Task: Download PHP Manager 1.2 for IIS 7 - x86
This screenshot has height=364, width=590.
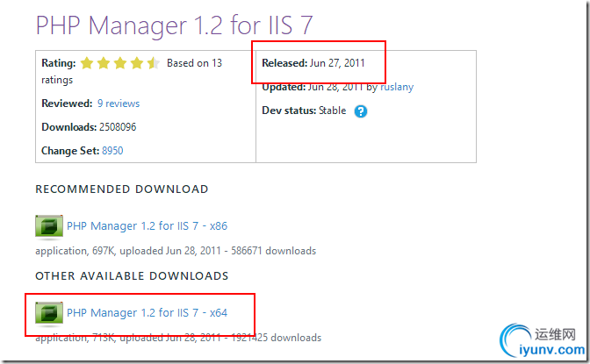Action: (x=147, y=226)
